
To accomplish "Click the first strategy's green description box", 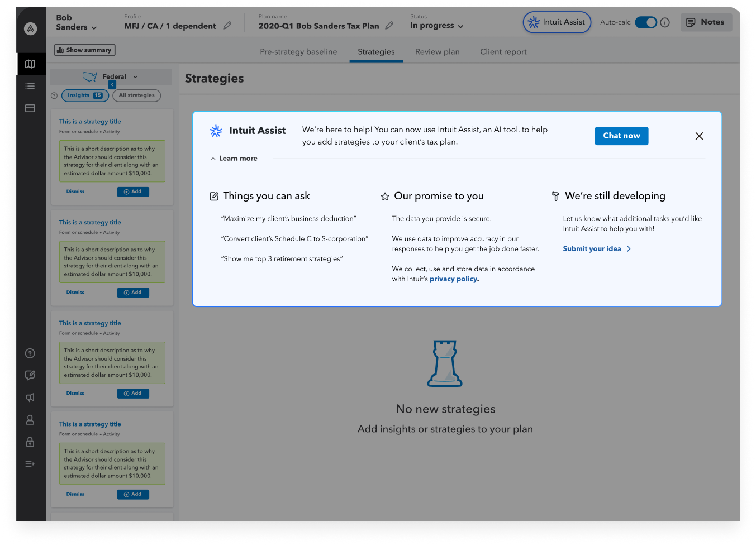I will pos(112,161).
